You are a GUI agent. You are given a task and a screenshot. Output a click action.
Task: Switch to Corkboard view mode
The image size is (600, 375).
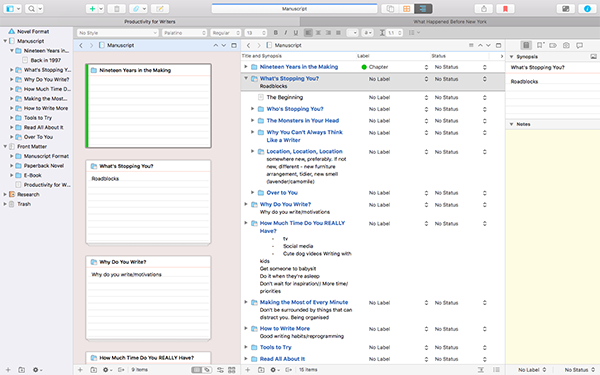pos(407,8)
